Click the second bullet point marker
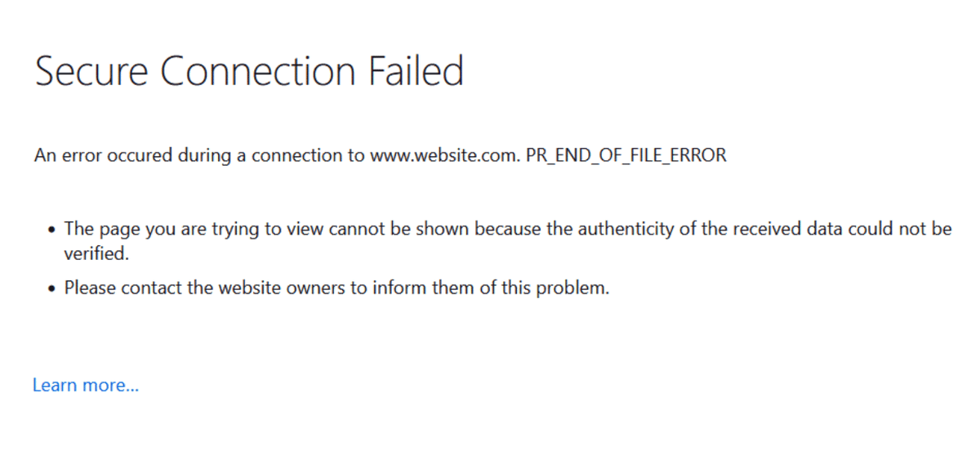The image size is (980, 460). [52, 288]
